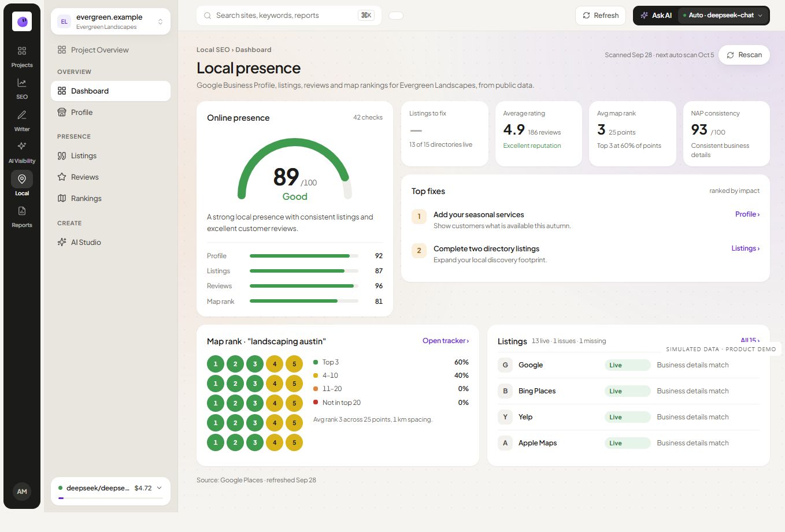Click the EL workspace badge

click(64, 21)
